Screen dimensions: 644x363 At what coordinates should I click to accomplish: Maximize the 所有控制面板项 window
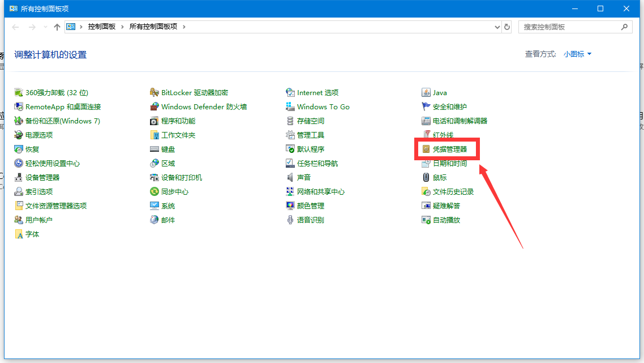coord(600,8)
